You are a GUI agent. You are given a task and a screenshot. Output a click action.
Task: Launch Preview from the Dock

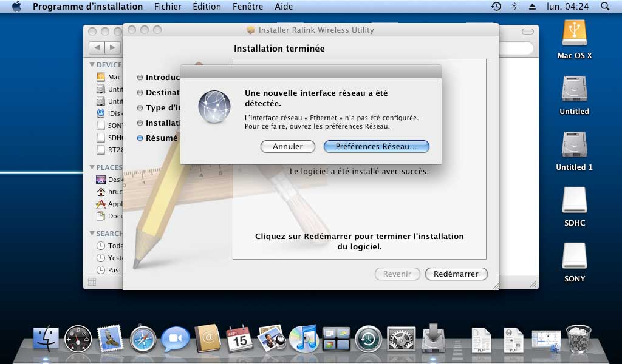point(272,339)
